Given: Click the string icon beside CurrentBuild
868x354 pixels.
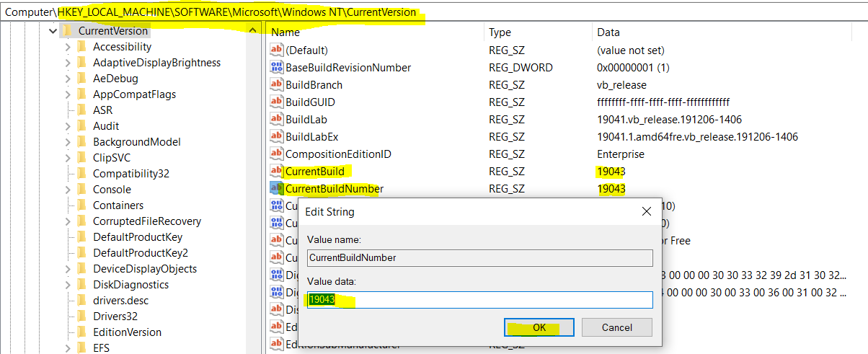Looking at the screenshot, I should tap(277, 172).
